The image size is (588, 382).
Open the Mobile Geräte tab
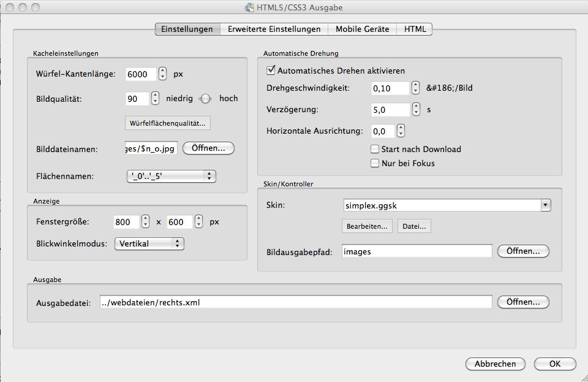[x=362, y=29]
